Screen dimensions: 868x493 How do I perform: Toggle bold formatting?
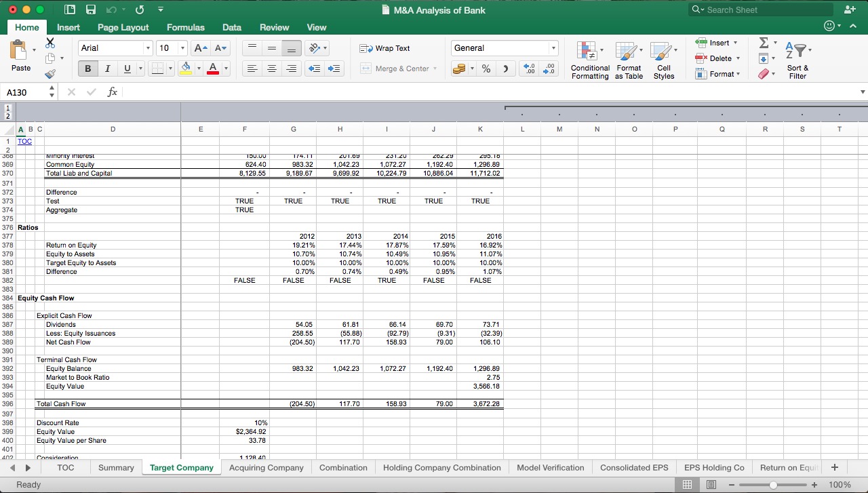pos(87,68)
